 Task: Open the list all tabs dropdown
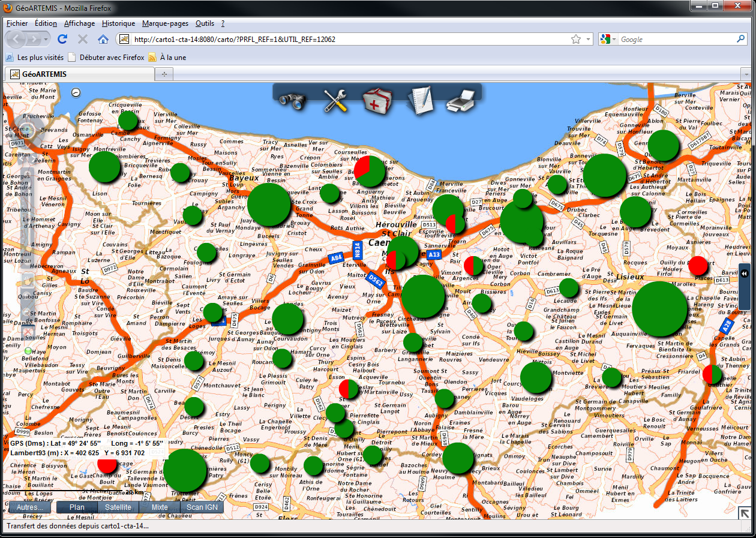[746, 74]
